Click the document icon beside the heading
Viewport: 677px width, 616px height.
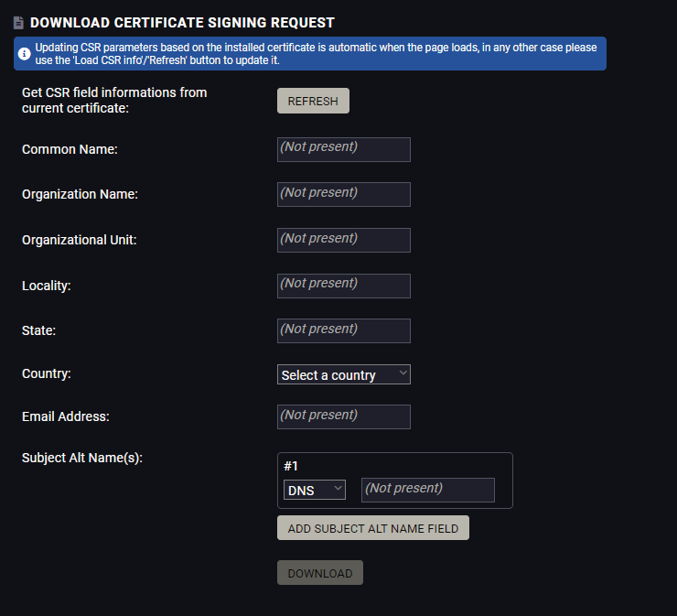click(x=18, y=23)
